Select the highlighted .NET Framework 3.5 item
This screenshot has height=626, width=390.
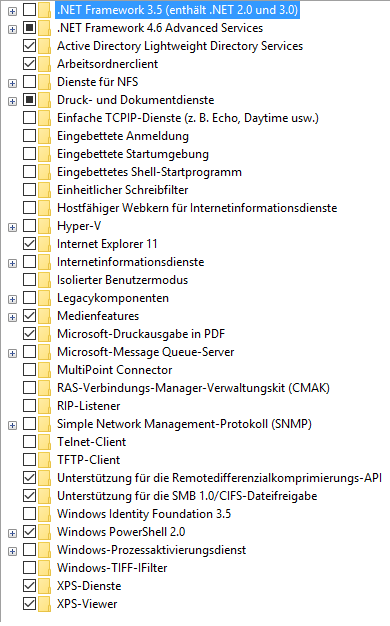coord(177,10)
